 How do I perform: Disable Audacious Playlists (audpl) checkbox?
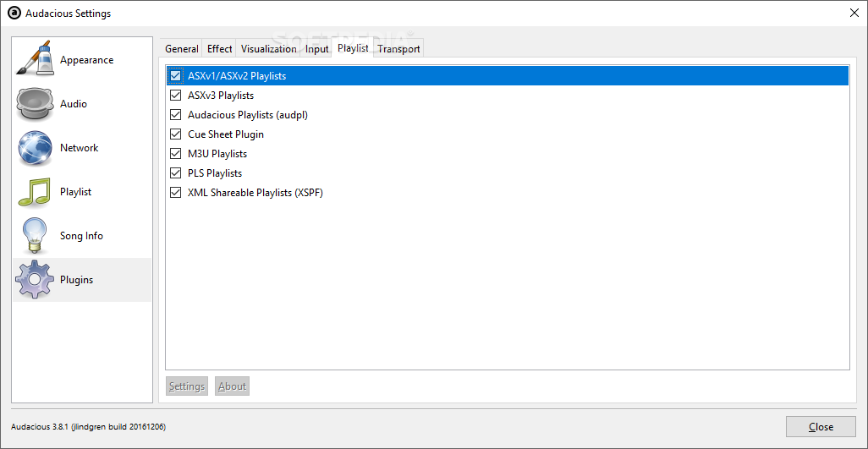click(x=176, y=115)
